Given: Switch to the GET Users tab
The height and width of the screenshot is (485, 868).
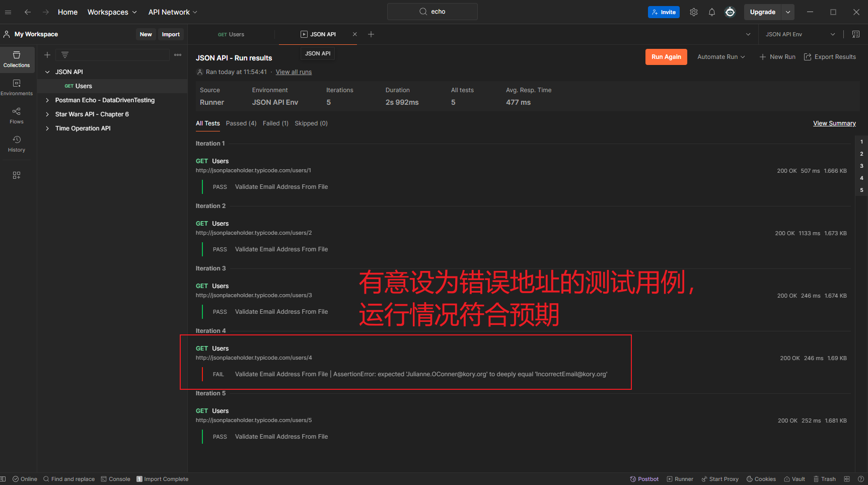Looking at the screenshot, I should click(231, 34).
